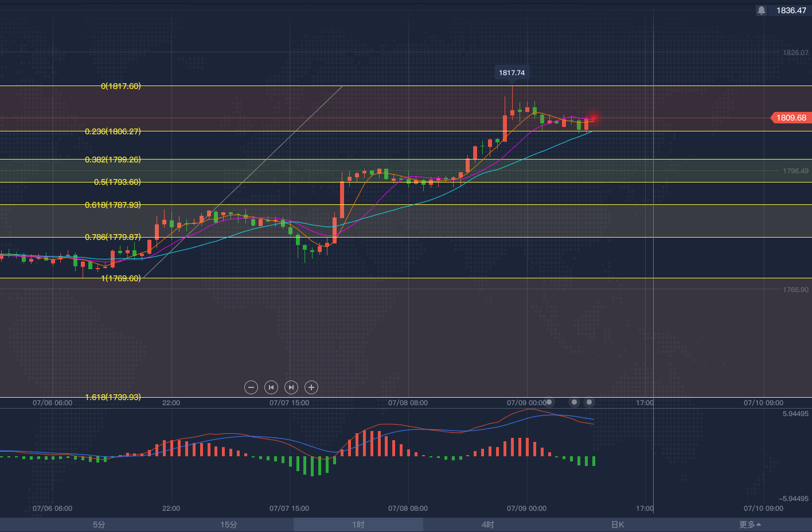Select Fibonacci level 0.382(1799.26) label
The image size is (812, 532).
[113, 160]
